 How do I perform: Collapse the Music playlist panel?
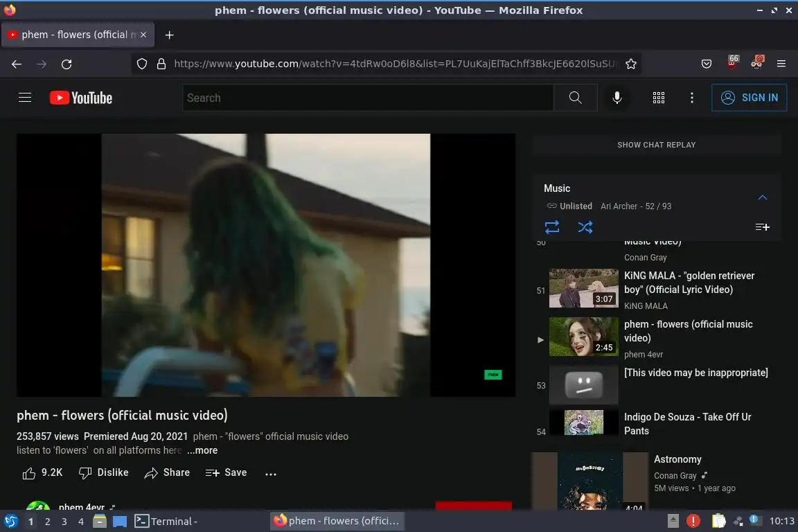[x=763, y=197]
